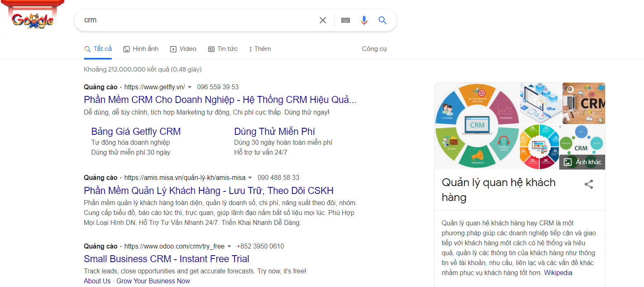Expand amis.misa.vn ad dropdown arrow
Screen dimensions: 644x287
click(x=250, y=178)
